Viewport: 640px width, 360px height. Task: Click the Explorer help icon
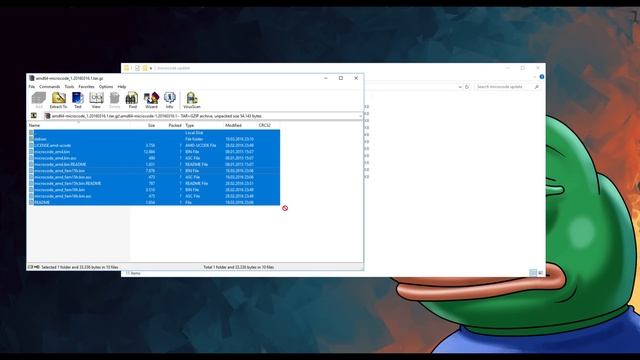542,77
